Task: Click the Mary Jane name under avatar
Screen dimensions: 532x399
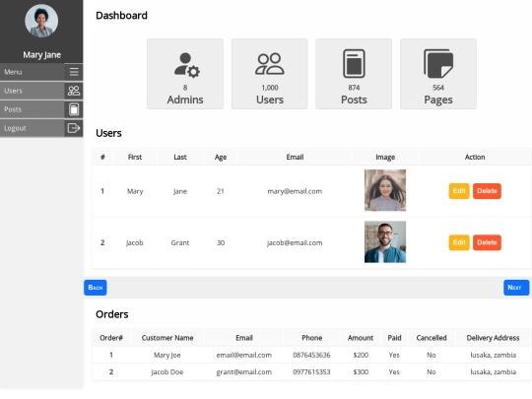Action: (x=41, y=54)
